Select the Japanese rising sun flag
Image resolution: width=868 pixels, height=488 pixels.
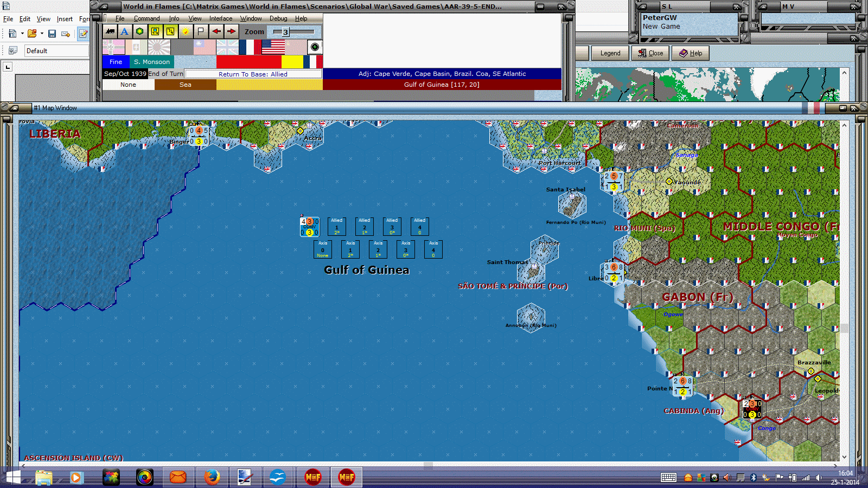pos(159,47)
